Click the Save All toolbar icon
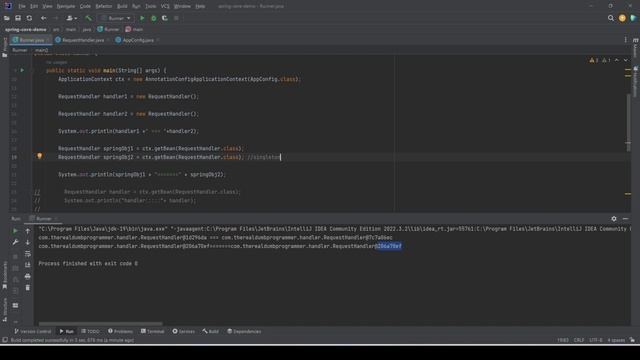This screenshot has height=360, width=640. click(x=18, y=18)
